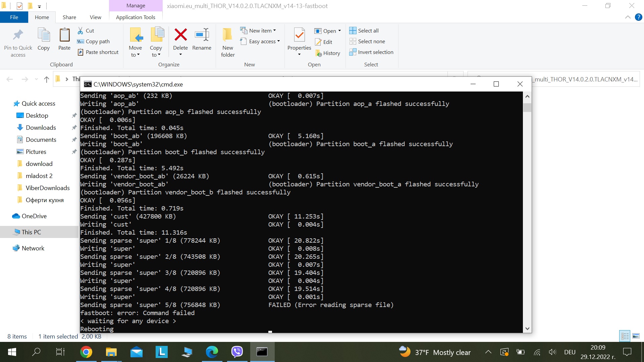Image resolution: width=644 pixels, height=362 pixels.
Task: Open weather widget Mostly clear
Action: [x=435, y=352]
